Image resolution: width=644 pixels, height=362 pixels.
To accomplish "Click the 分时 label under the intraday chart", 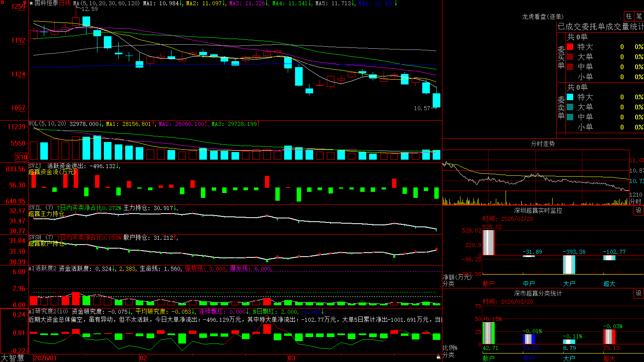I will (x=635, y=202).
